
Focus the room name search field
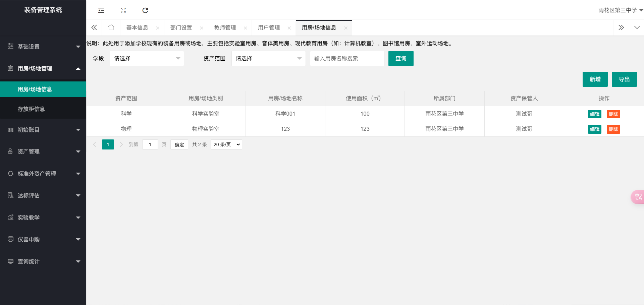347,58
